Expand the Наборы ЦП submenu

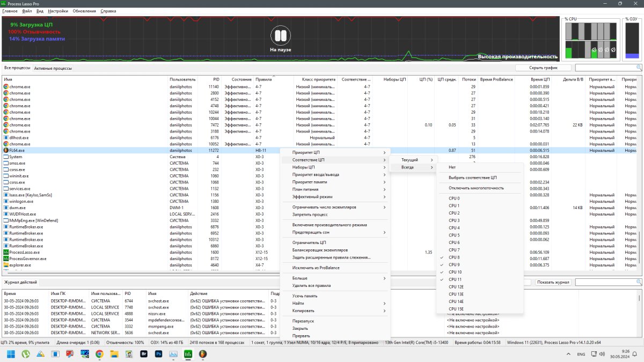coord(334,167)
